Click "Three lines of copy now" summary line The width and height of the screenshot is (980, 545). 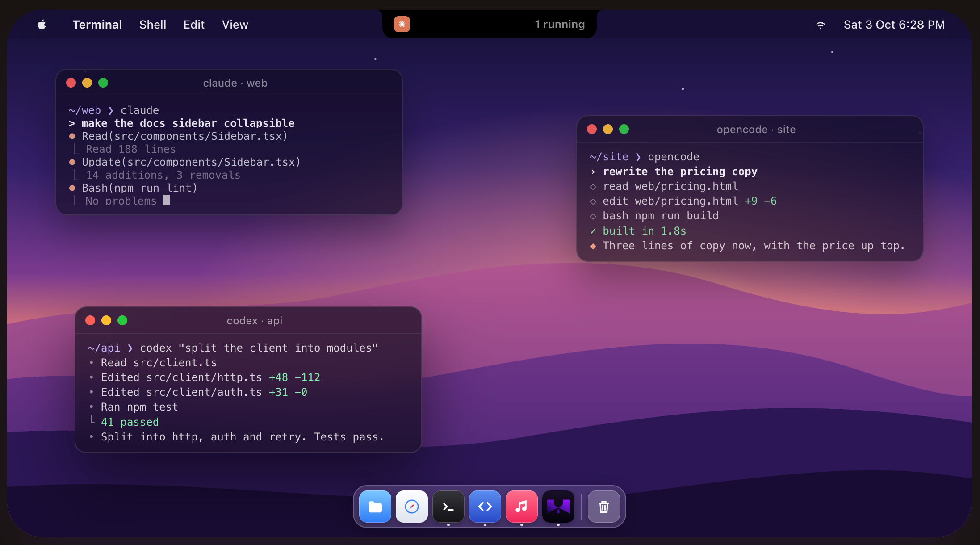coord(747,246)
